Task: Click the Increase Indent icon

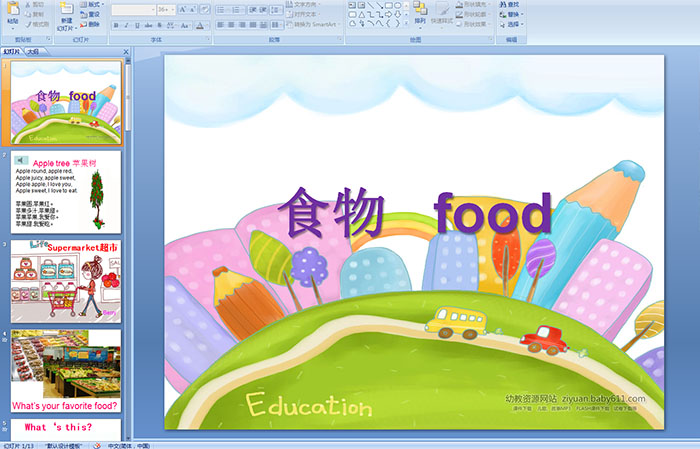Action: click(x=263, y=10)
